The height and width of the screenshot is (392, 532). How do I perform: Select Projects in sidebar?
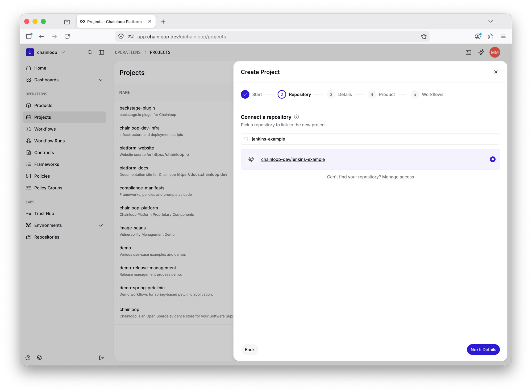[64, 117]
